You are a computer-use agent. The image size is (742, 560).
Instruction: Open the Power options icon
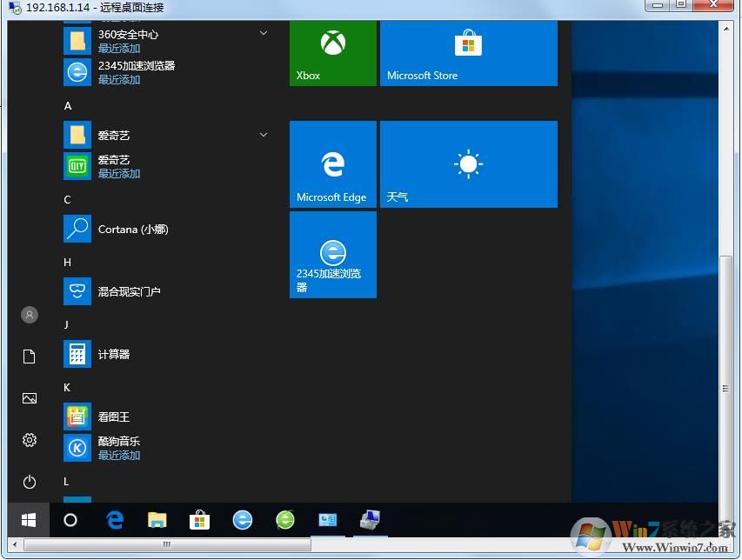(30, 482)
